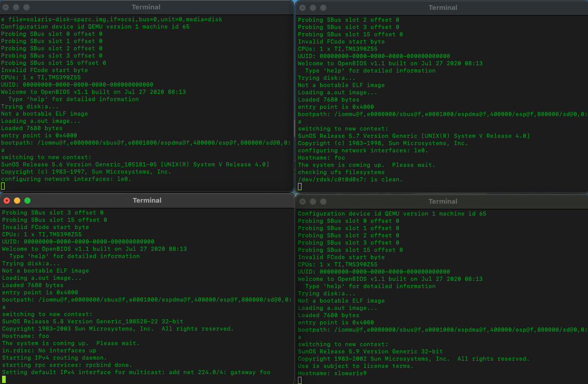
Task: Close the active SunOS 5.8 terminal window
Action: coord(7,201)
